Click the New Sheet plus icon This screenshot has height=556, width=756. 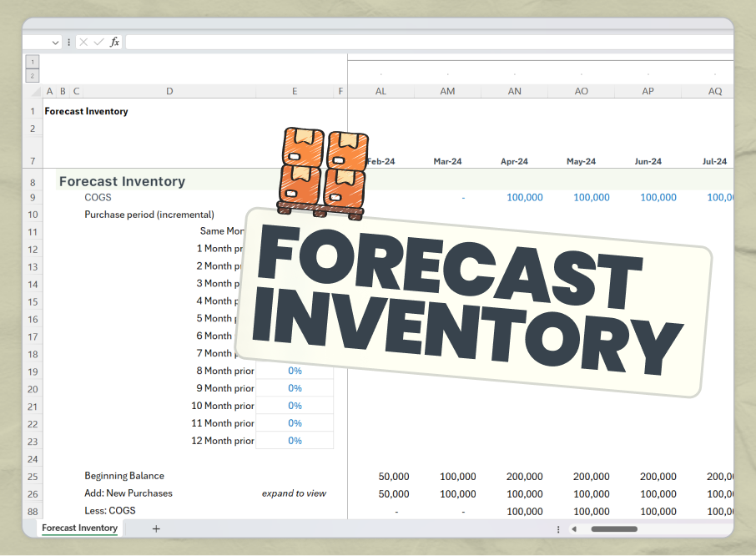(x=155, y=528)
